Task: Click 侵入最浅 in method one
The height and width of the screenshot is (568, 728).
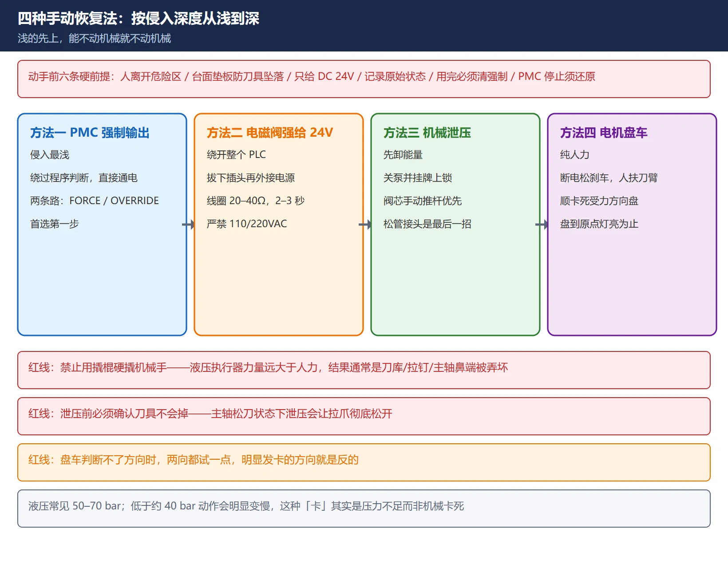Action: [50, 155]
